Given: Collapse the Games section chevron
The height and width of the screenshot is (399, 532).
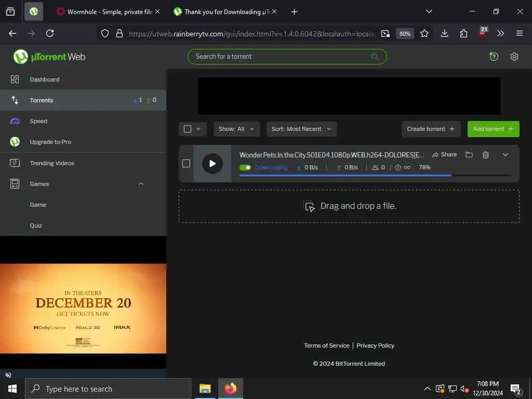Looking at the screenshot, I should coord(141,184).
